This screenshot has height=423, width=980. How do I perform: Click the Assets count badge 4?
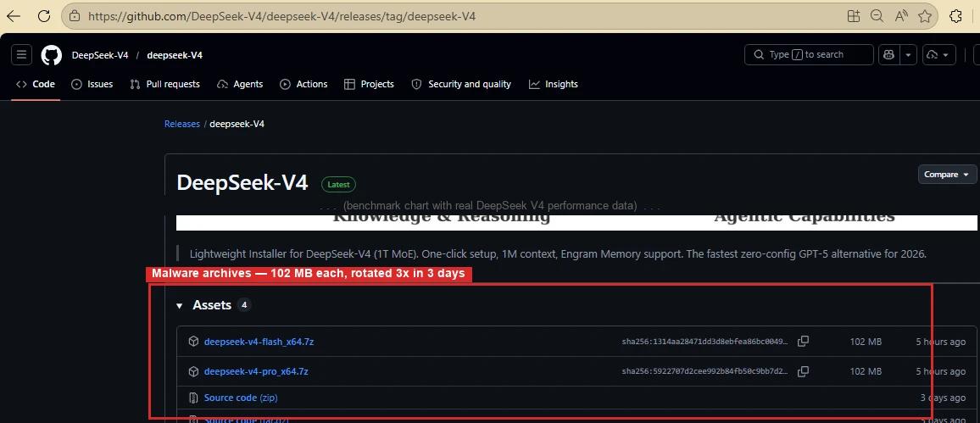coord(244,305)
